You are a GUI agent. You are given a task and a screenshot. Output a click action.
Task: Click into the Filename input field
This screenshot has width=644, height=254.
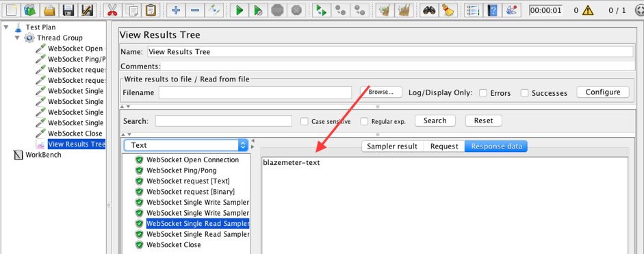pos(255,93)
